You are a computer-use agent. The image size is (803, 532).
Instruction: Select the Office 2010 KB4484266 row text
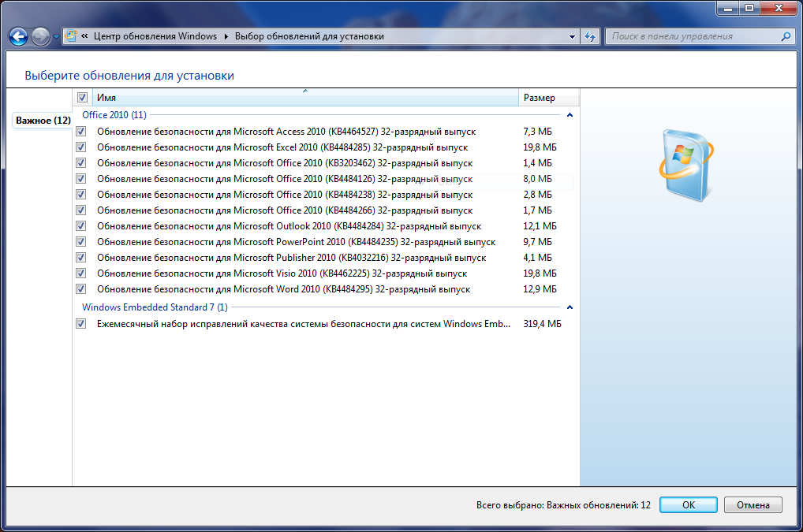point(285,210)
